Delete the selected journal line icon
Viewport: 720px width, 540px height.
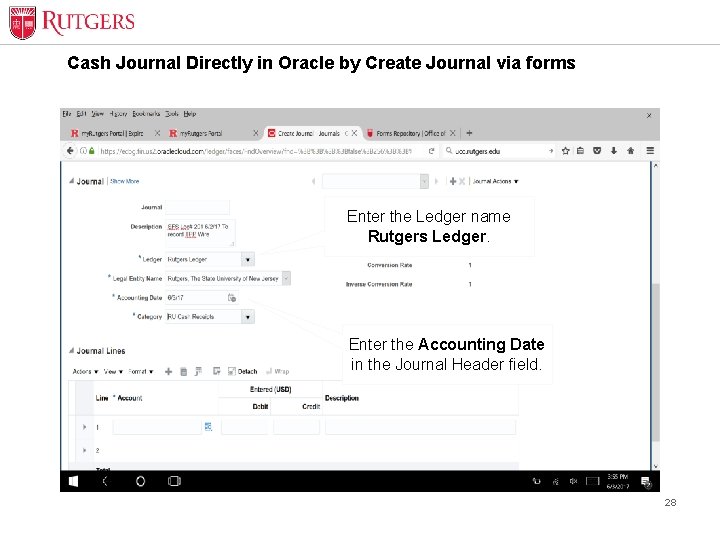[x=183, y=371]
